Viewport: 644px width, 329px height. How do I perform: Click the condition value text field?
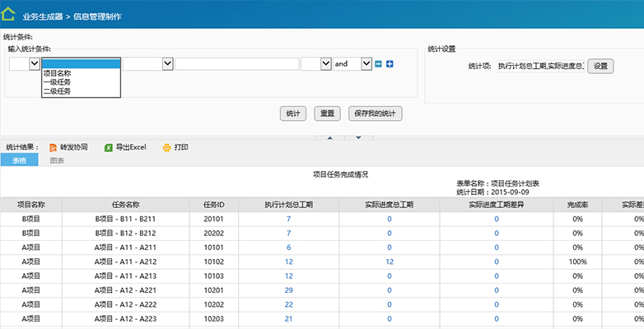pos(236,63)
